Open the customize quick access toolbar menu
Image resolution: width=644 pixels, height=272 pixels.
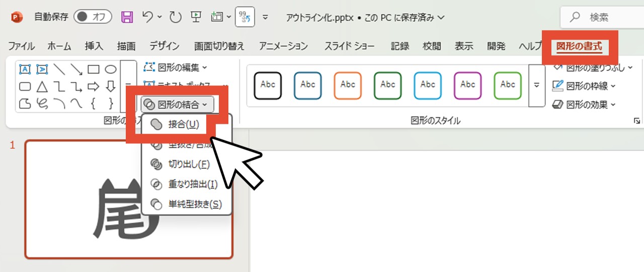pos(266,17)
